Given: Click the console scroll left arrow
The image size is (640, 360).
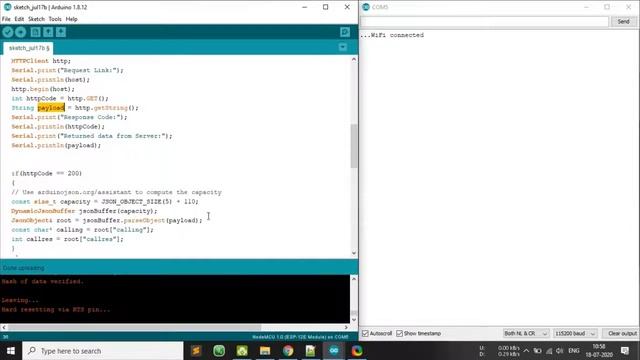Looking at the screenshot, I should (4, 327).
